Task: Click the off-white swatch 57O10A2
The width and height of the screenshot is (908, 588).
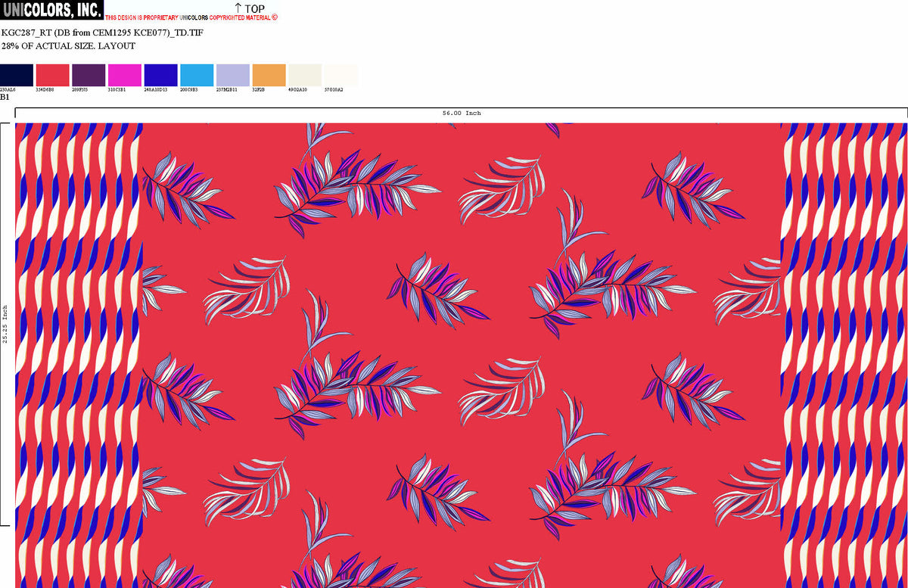Action: [x=340, y=75]
